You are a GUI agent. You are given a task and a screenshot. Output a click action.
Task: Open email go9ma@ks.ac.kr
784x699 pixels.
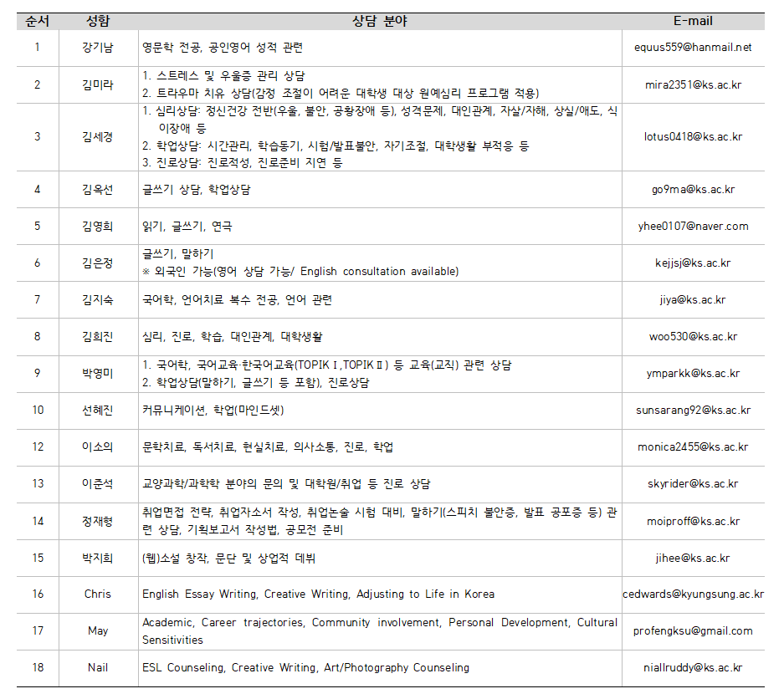click(693, 190)
